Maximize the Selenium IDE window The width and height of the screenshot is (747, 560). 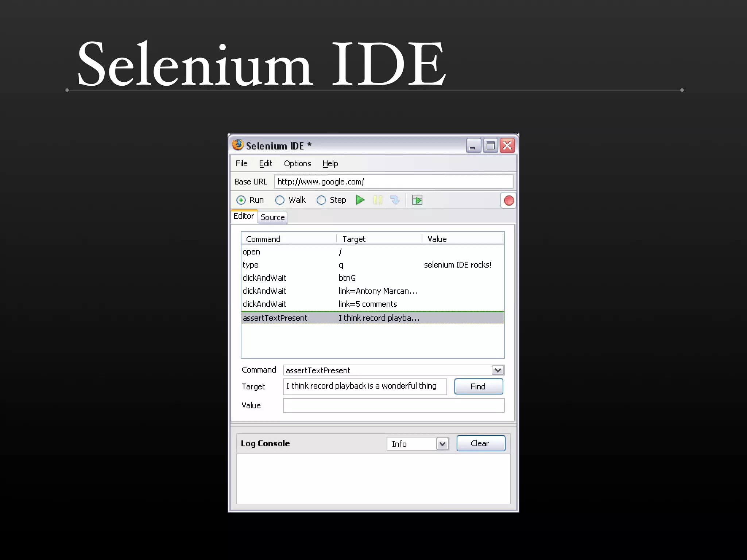491,145
